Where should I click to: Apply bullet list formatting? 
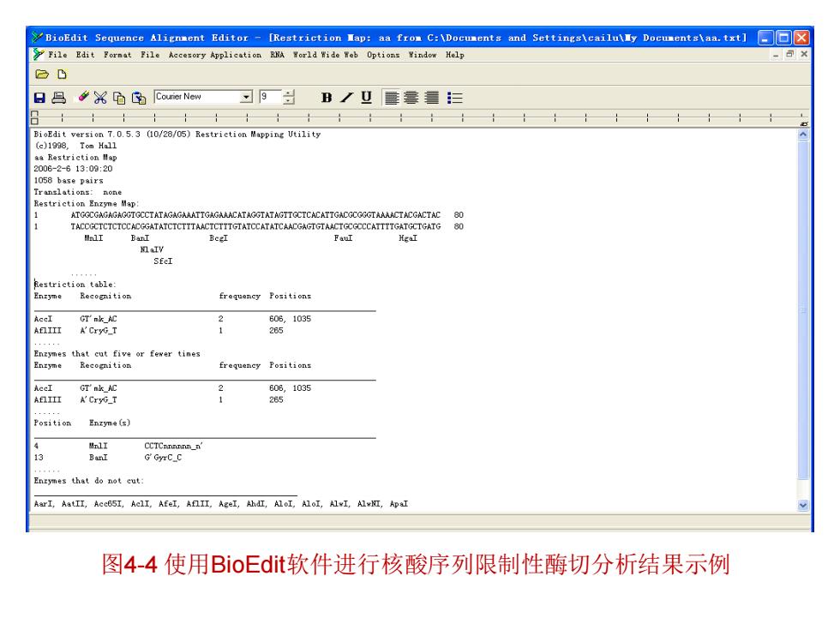point(455,98)
